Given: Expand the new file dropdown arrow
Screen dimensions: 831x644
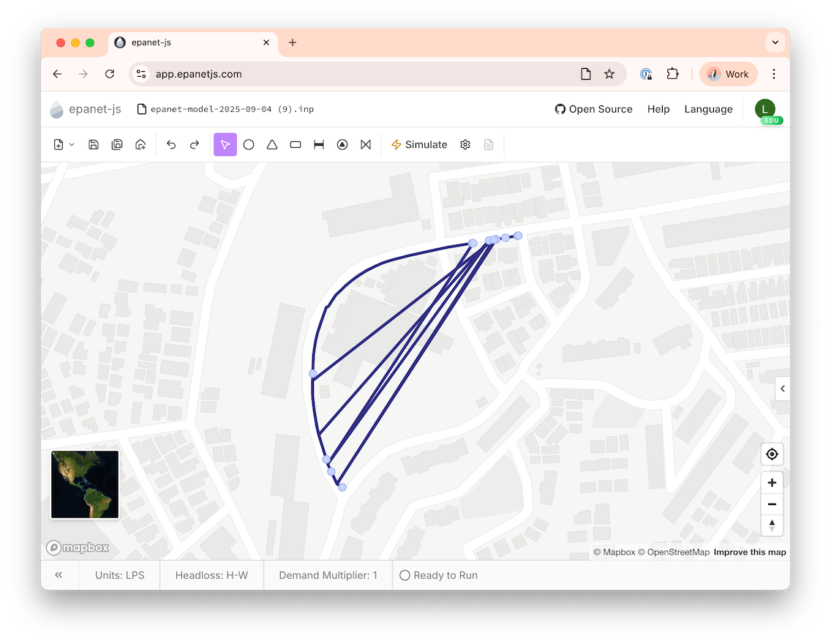Looking at the screenshot, I should pyautogui.click(x=72, y=145).
